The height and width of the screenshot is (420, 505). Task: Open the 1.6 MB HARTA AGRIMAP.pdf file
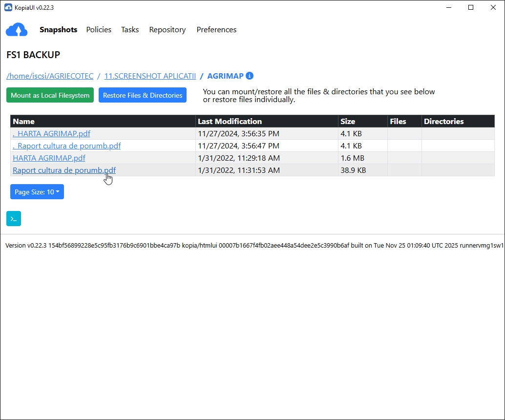coord(49,158)
